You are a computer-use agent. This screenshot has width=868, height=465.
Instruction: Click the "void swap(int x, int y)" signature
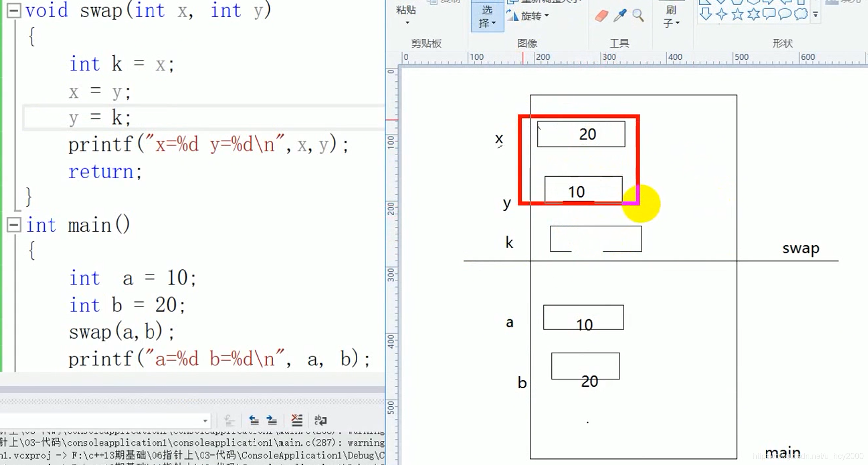click(149, 10)
